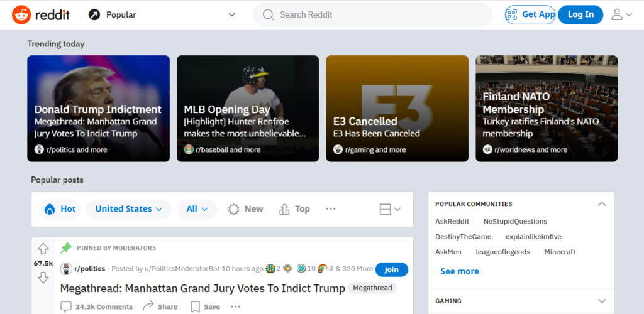644x314 pixels.
Task: Click the first award icon on the post
Action: click(x=270, y=269)
